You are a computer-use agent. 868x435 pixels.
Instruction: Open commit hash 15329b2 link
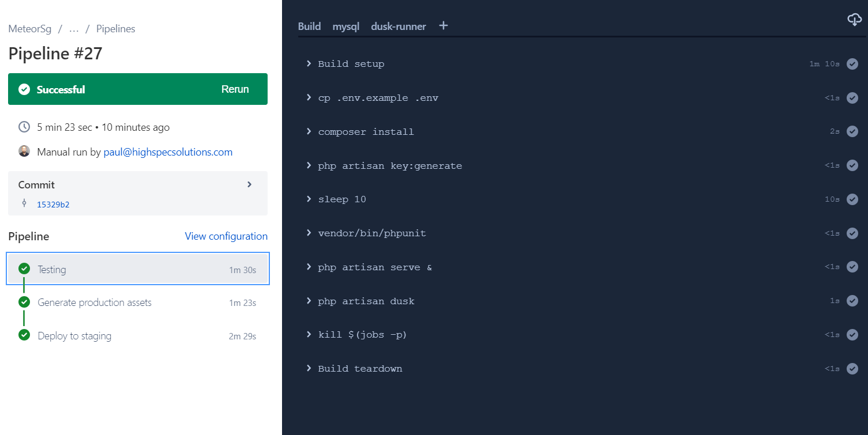click(x=53, y=204)
